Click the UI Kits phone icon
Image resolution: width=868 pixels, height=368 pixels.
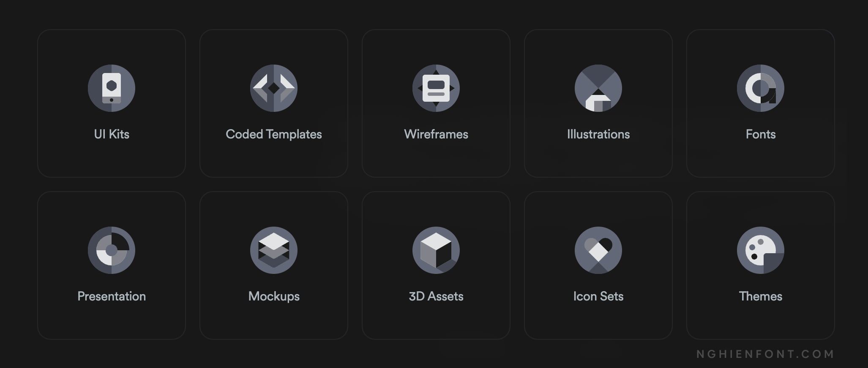pos(112,88)
